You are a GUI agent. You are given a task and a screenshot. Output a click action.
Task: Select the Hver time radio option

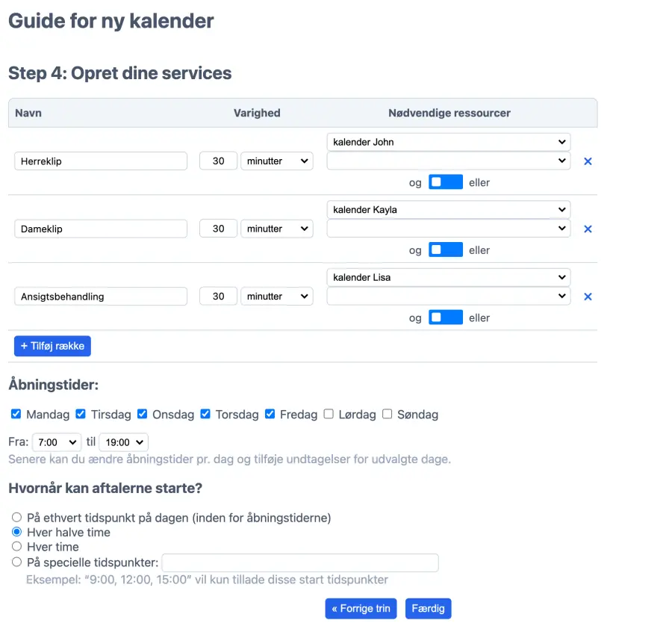click(x=17, y=547)
